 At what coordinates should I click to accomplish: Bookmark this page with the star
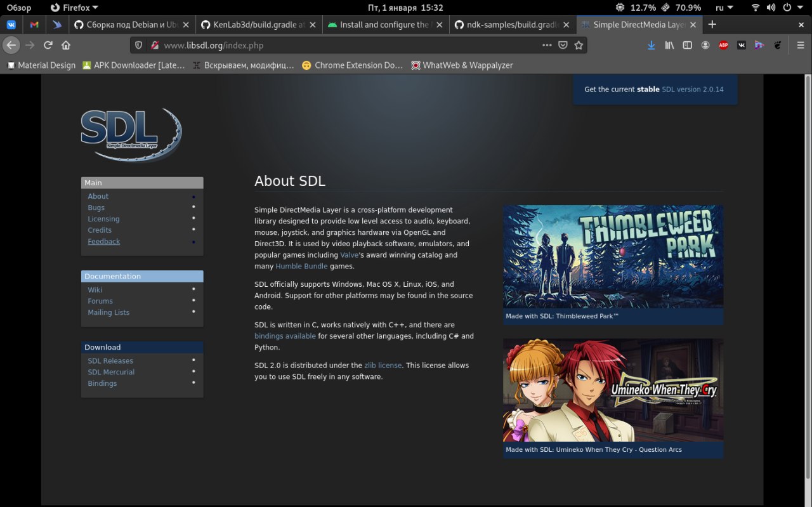coord(579,45)
